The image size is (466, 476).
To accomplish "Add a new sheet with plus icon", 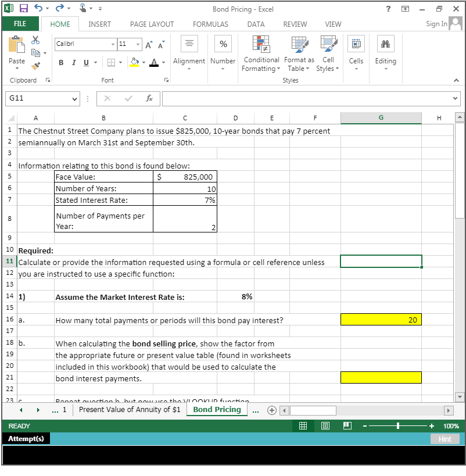I will click(x=272, y=410).
